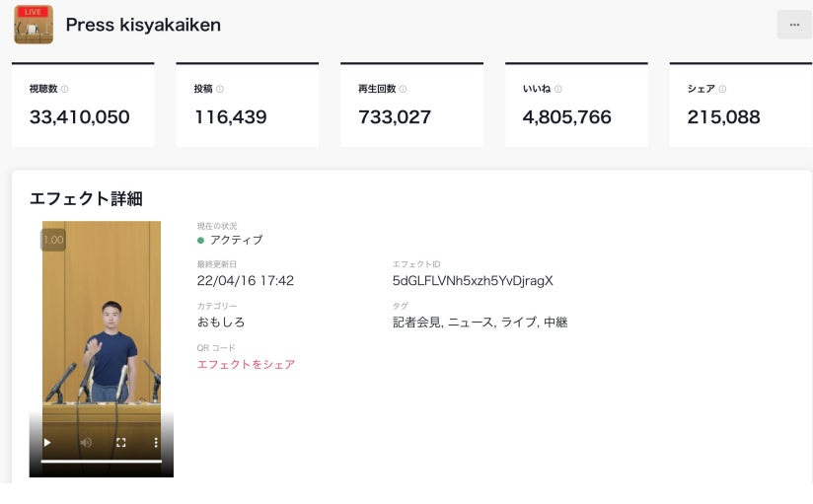Click the 記者会見 tags text
813x504 pixels.
click(x=480, y=323)
